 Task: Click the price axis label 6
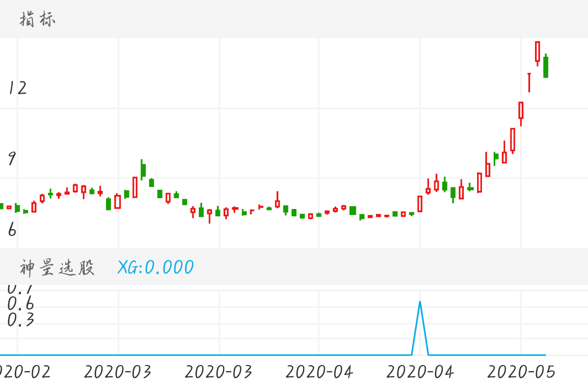[x=12, y=230]
